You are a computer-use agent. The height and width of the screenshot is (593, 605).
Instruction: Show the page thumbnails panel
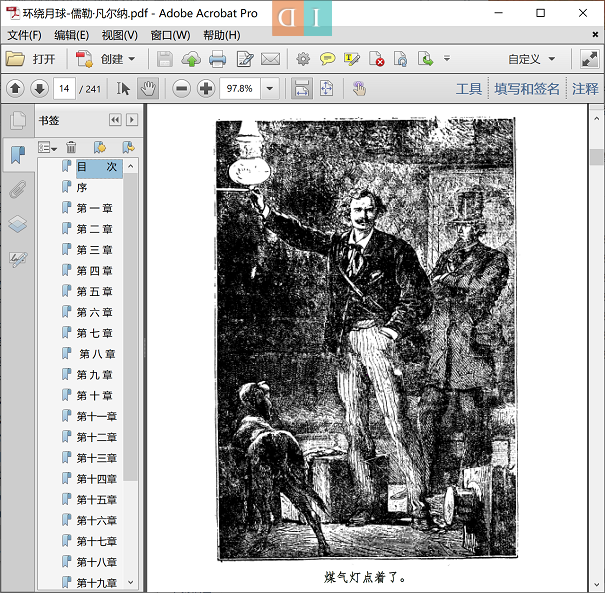tap(18, 121)
